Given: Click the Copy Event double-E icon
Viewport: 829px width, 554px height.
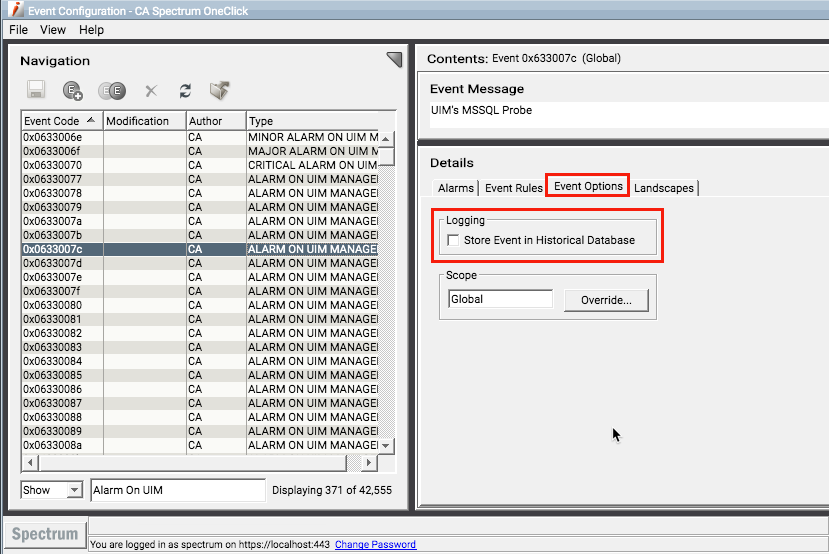Looking at the screenshot, I should 111,91.
